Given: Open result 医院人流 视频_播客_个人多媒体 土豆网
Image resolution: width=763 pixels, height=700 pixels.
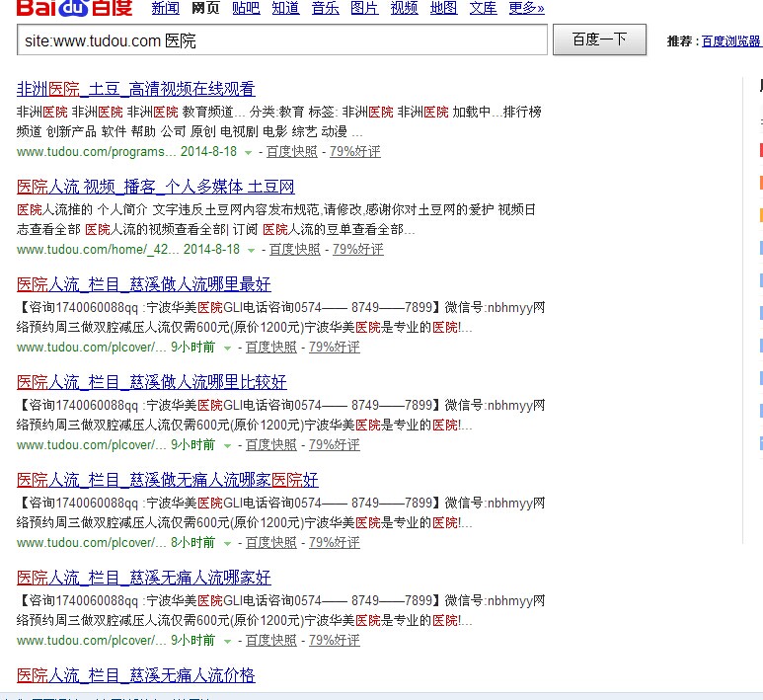Looking at the screenshot, I should pos(156,187).
